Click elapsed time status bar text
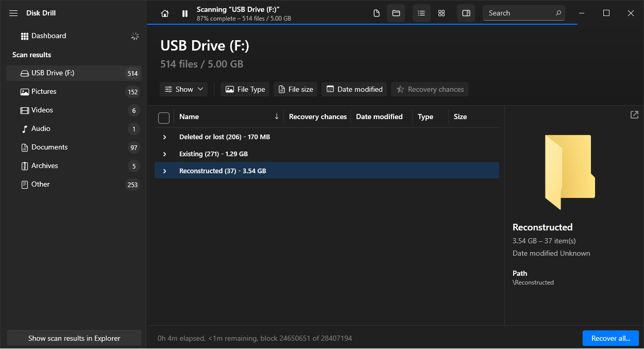This screenshot has height=349, width=644. (x=255, y=339)
